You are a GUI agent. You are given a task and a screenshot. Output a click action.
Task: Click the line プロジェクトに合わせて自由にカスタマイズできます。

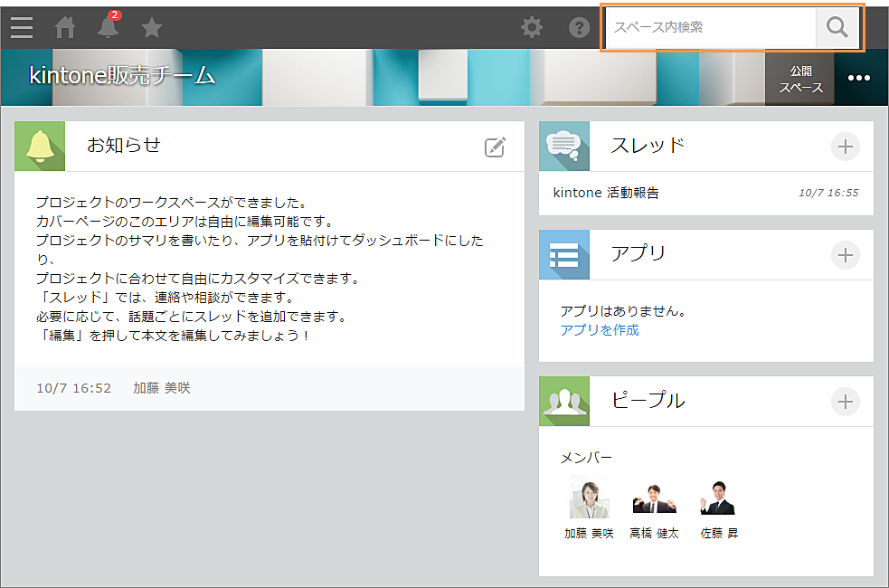[198, 279]
